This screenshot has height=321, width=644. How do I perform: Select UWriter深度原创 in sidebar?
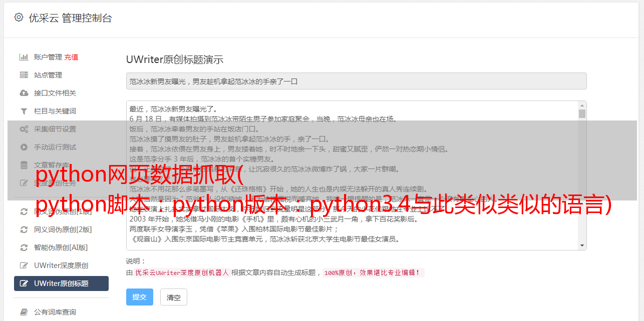click(x=61, y=265)
